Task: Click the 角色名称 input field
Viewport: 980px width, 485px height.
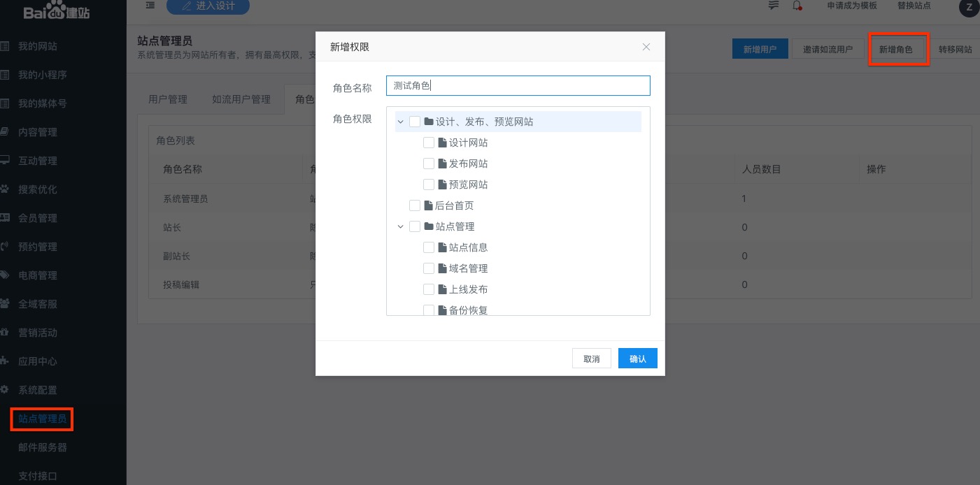Action: coord(518,85)
